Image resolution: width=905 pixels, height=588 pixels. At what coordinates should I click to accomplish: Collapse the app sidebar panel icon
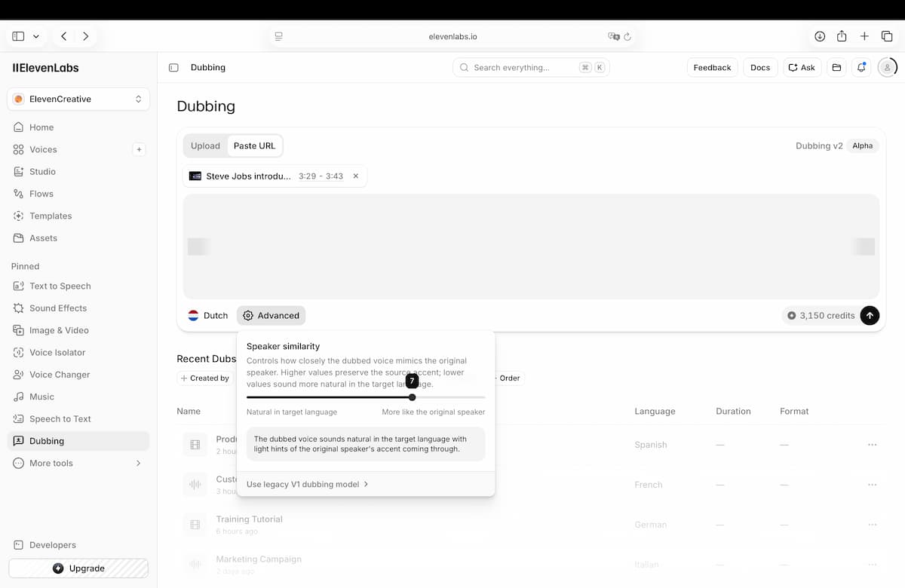click(173, 68)
